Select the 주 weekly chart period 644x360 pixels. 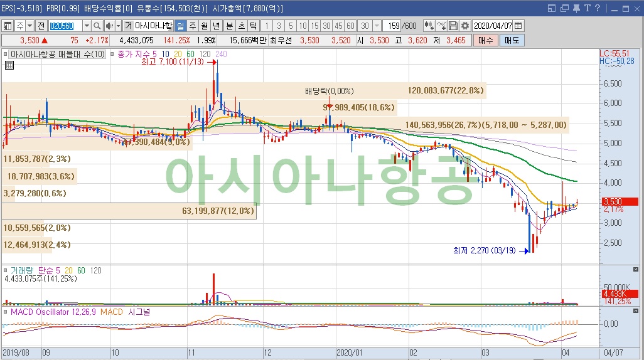click(x=193, y=26)
